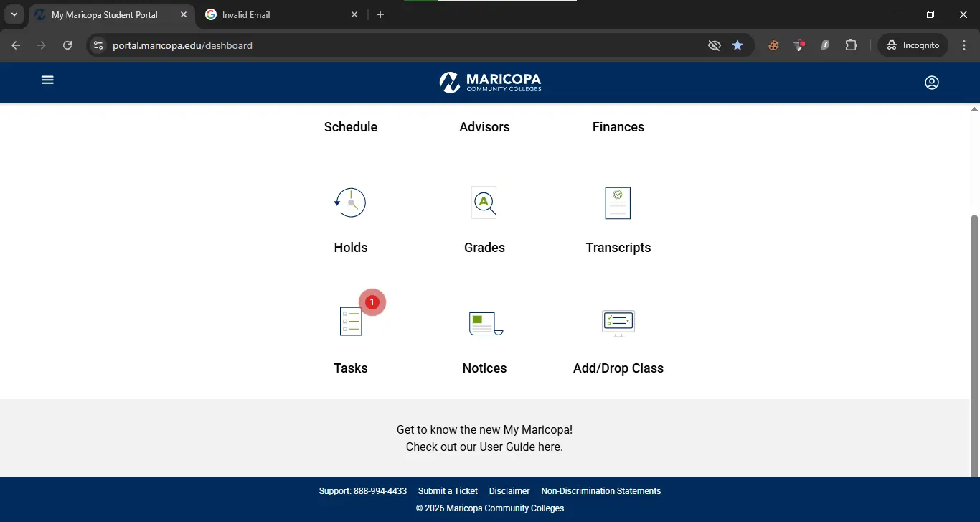980x522 pixels.
Task: Open the Finances label link
Action: 618,127
